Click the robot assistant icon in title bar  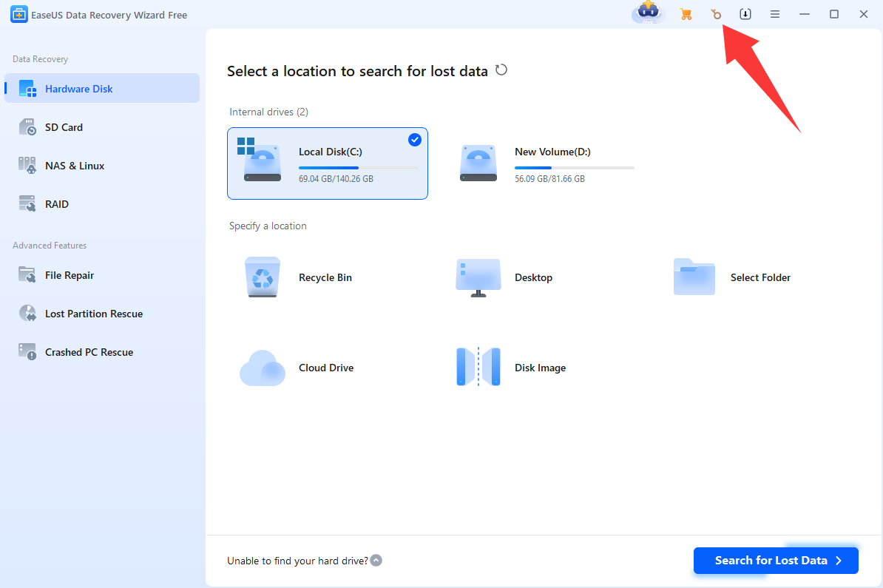coord(649,13)
